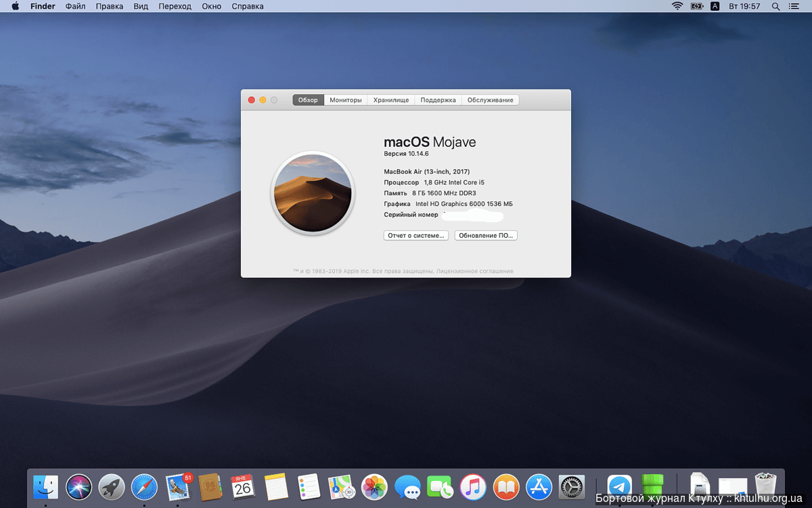Open Contacts book icon in dock

click(x=210, y=486)
